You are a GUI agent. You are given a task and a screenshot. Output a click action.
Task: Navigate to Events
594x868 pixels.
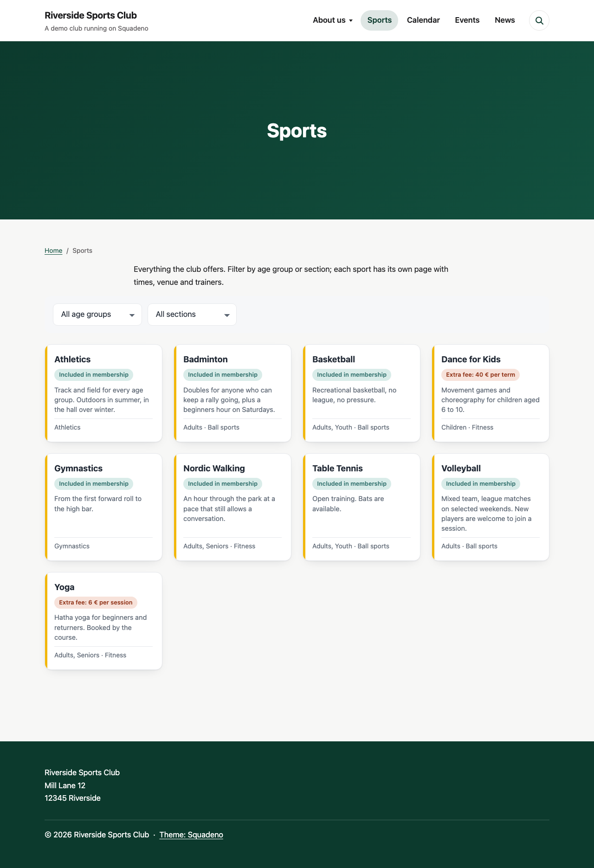pyautogui.click(x=467, y=20)
